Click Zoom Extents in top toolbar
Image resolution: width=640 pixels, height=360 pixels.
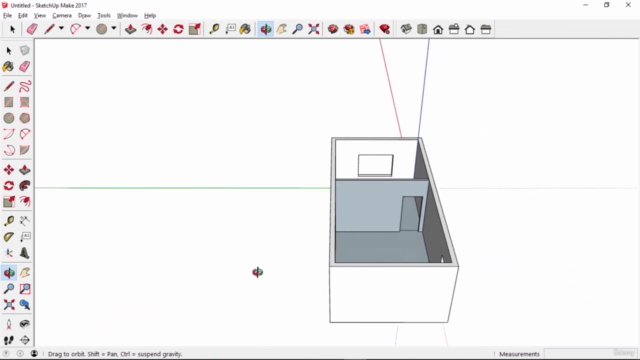pyautogui.click(x=313, y=29)
